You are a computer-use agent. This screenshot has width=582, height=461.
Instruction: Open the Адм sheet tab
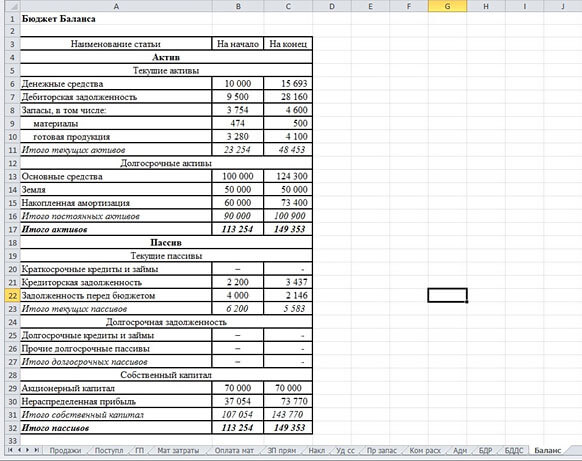click(x=460, y=450)
